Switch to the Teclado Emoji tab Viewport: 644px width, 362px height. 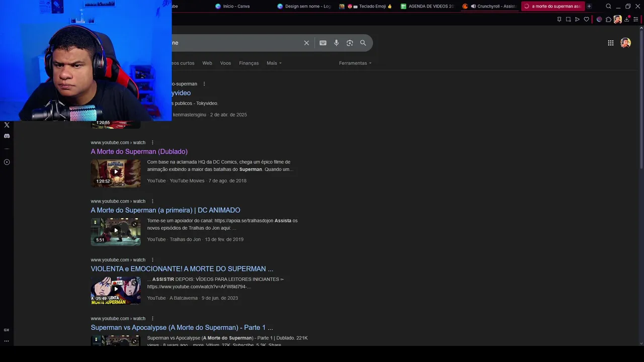click(x=366, y=7)
